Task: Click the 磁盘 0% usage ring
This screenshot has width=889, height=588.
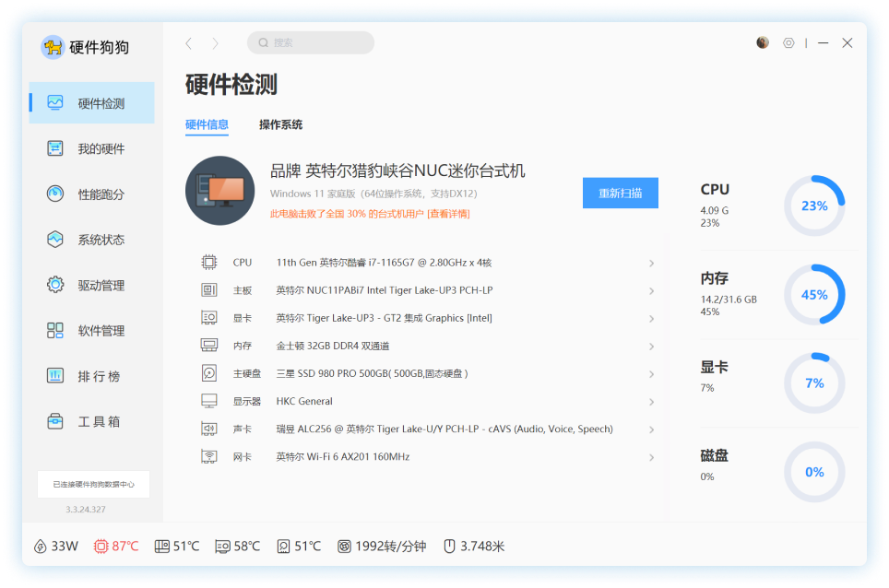Action: (814, 472)
